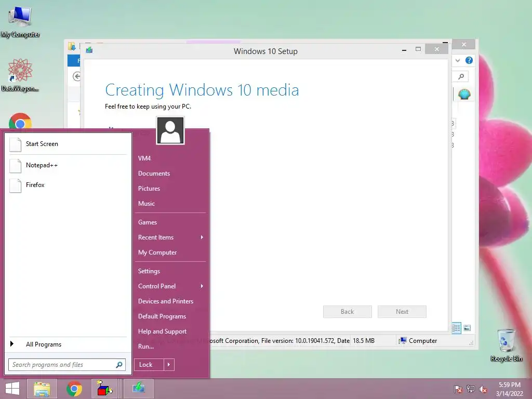Open Pictures from Start menu
This screenshot has height=399, width=532.
149,189
